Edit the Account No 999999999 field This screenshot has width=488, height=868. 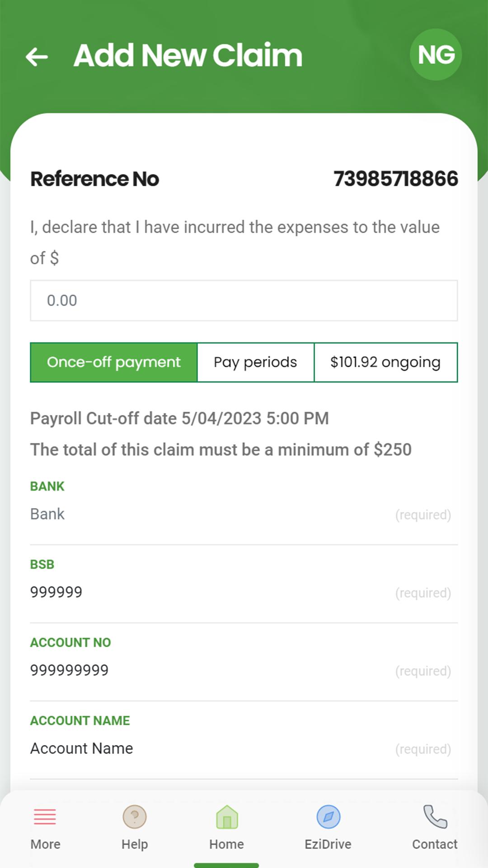click(244, 670)
